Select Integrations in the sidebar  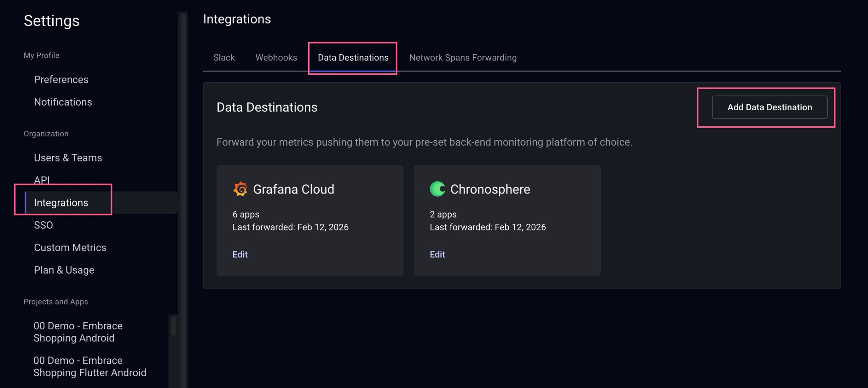[61, 202]
